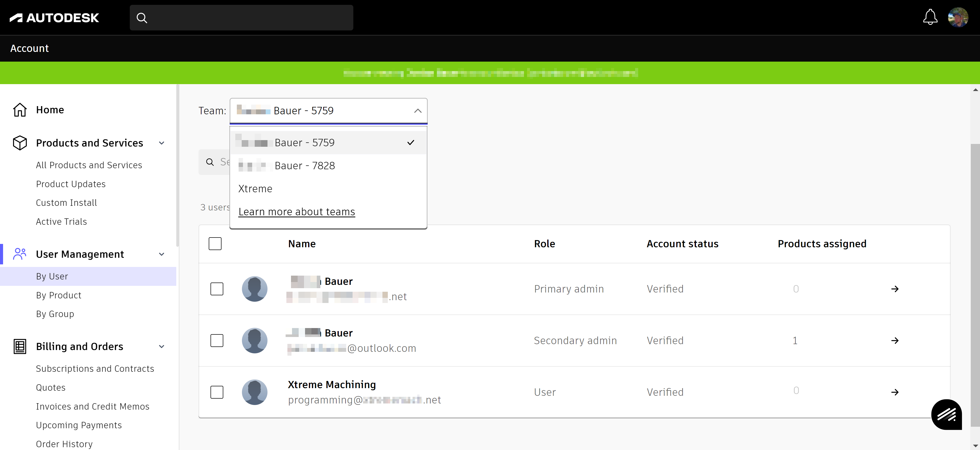Collapse the Team dropdown using its chevron
The width and height of the screenshot is (980, 450).
pos(417,111)
